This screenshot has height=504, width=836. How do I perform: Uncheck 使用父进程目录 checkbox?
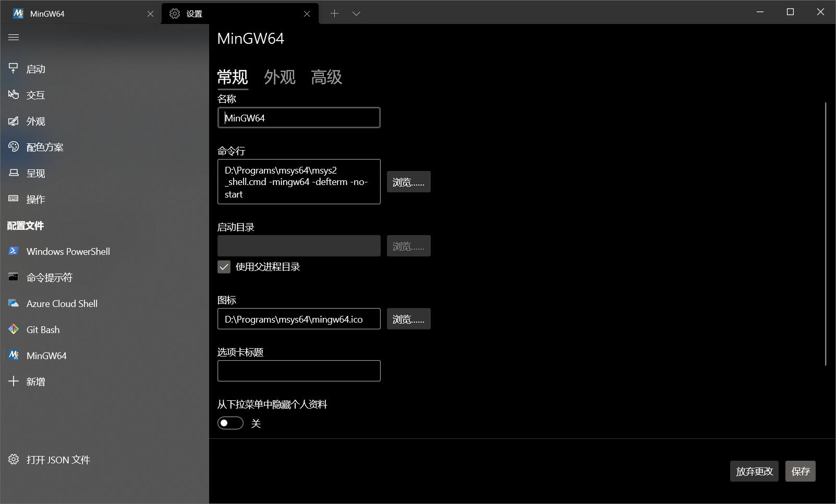click(224, 267)
